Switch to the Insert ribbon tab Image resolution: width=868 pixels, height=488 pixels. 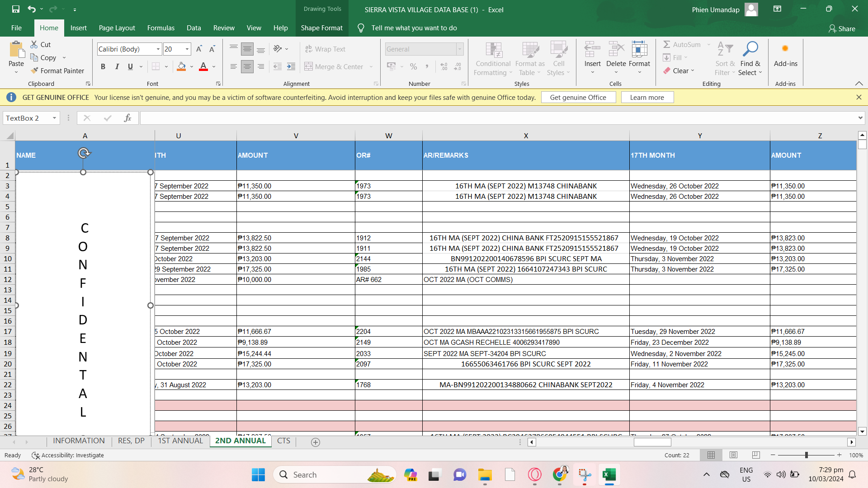click(x=78, y=28)
